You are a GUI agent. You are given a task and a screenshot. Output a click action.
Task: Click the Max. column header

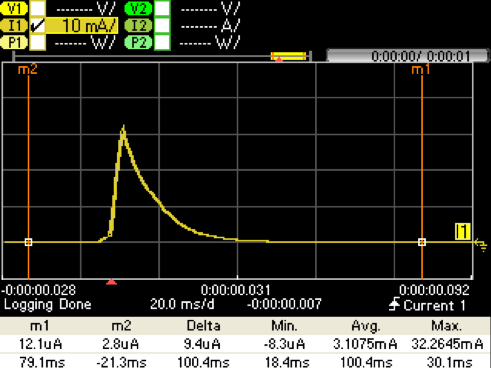447,326
